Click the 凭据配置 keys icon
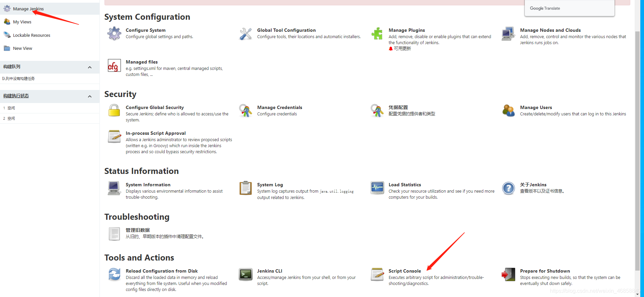The height and width of the screenshot is (297, 644). click(377, 111)
